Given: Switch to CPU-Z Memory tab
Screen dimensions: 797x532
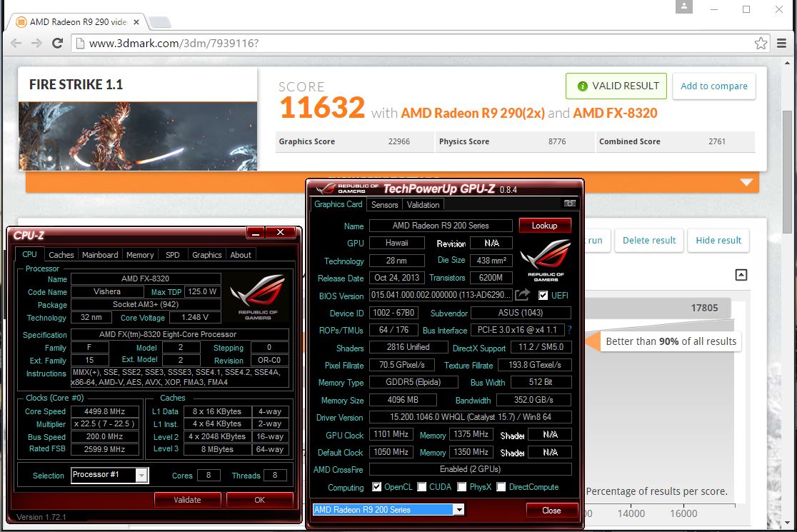Looking at the screenshot, I should pyautogui.click(x=140, y=254).
